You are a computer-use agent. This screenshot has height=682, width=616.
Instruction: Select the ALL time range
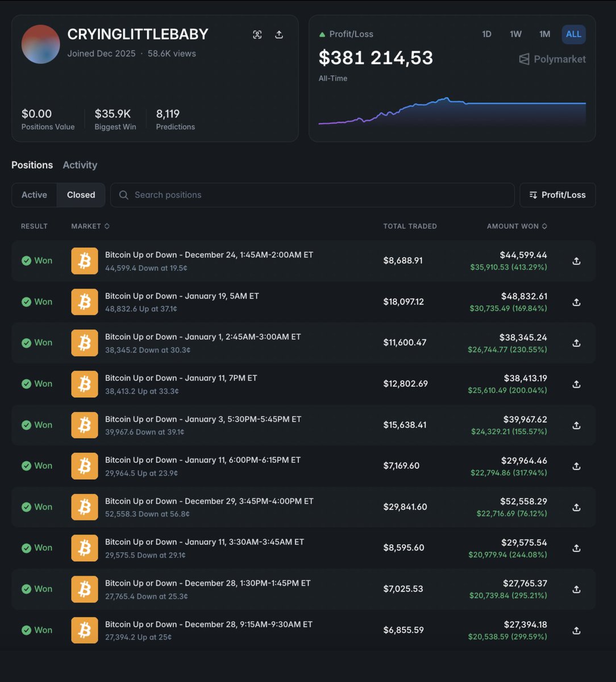tap(573, 34)
